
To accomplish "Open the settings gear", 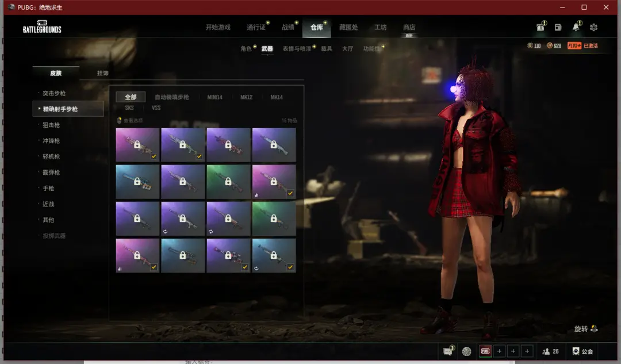I will pyautogui.click(x=593, y=27).
